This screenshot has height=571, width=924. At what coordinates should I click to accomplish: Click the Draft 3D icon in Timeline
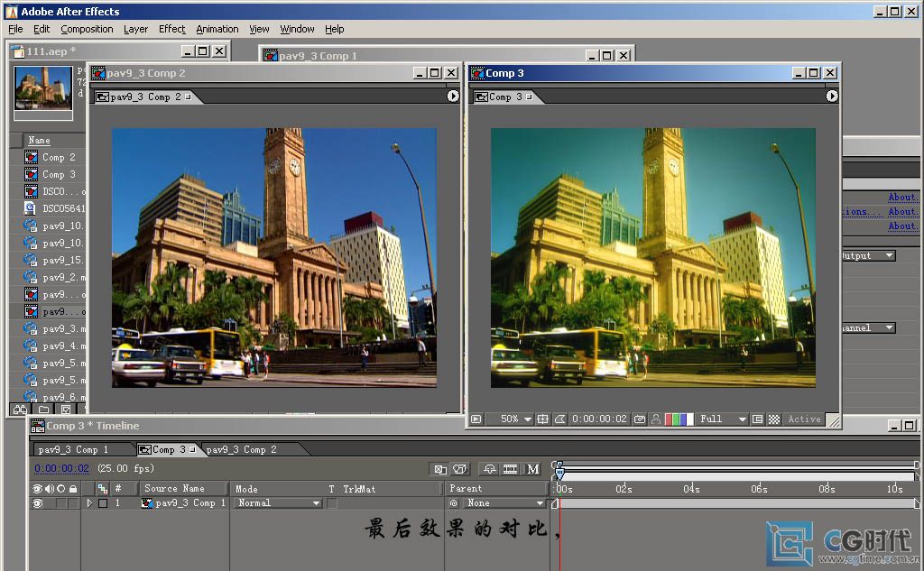click(459, 469)
